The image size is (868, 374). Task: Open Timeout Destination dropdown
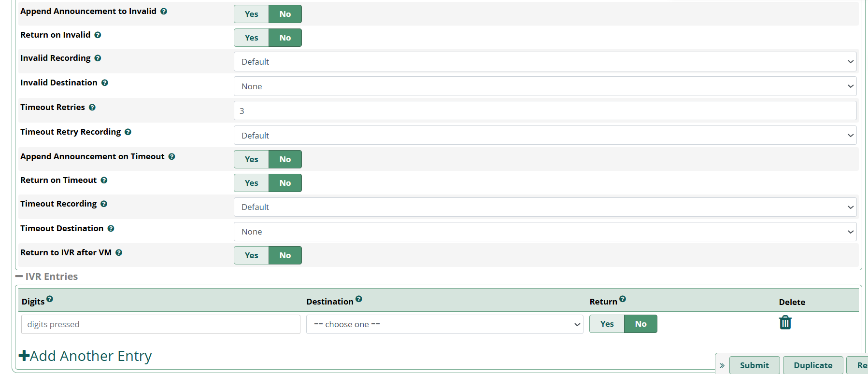[545, 232]
